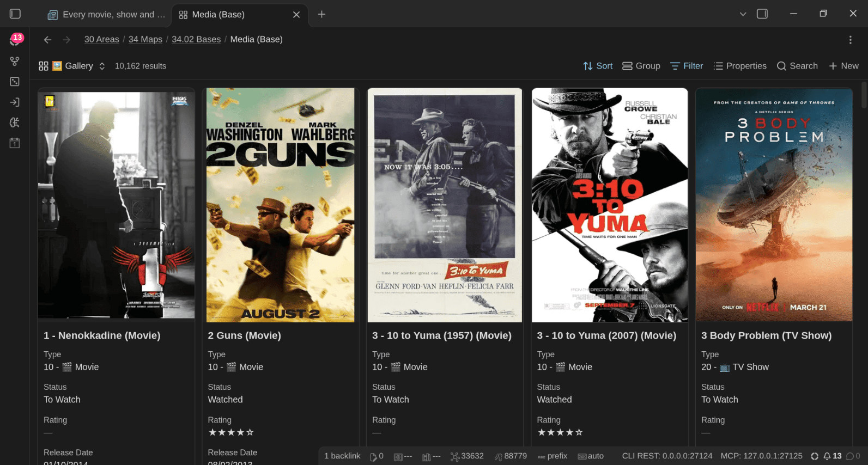
Task: Click the 2 Guns star rating
Action: [231, 432]
